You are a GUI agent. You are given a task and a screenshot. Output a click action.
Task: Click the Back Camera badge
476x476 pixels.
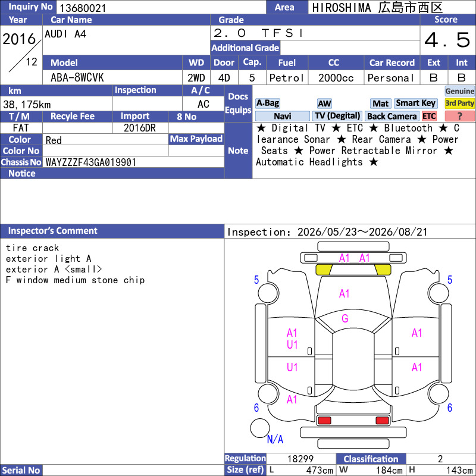[x=392, y=116]
